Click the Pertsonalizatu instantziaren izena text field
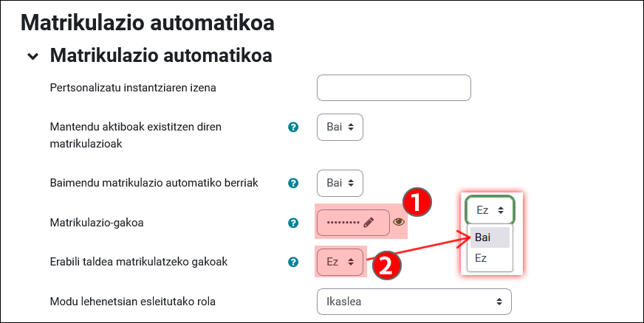Image resolution: width=644 pixels, height=323 pixels. (x=394, y=88)
